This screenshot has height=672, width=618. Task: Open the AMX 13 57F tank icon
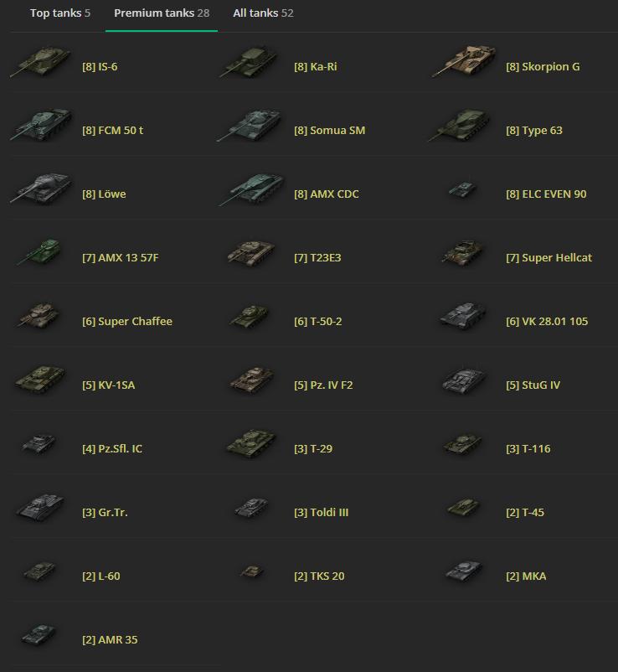pyautogui.click(x=39, y=252)
